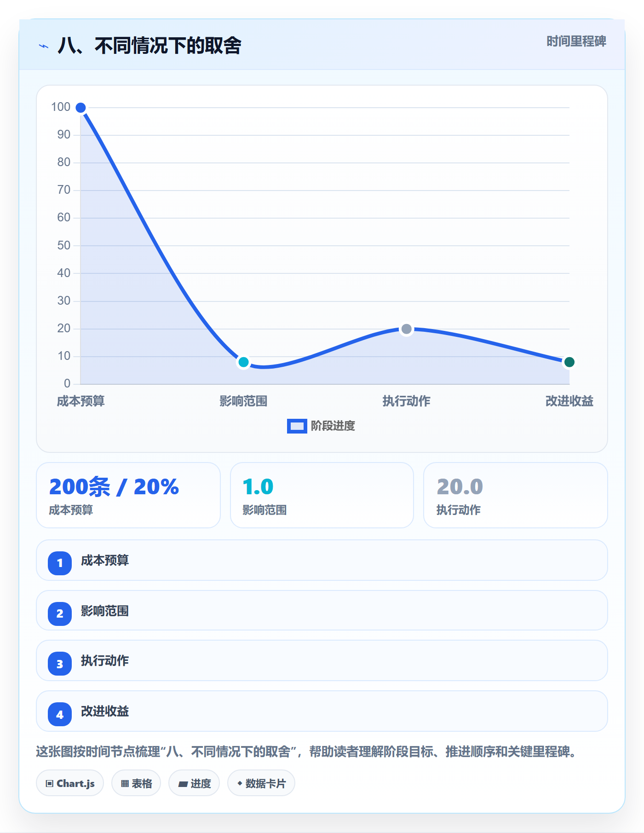Click the 执行动作 x-axis label

click(x=406, y=401)
